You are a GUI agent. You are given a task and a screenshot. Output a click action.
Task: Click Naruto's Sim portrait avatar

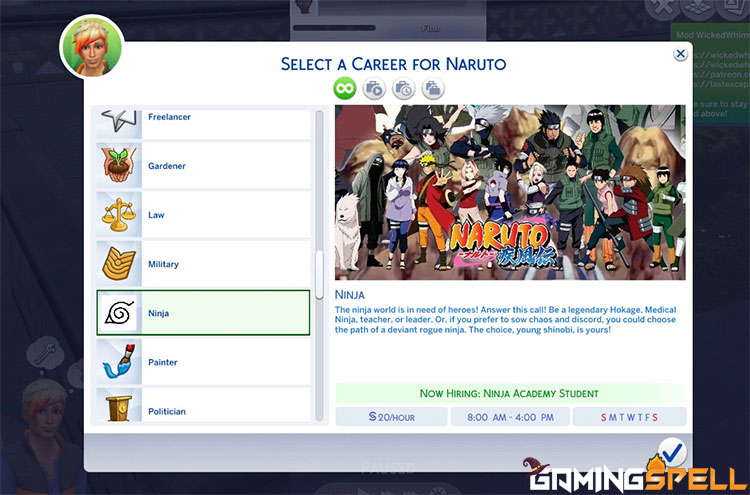click(x=92, y=47)
